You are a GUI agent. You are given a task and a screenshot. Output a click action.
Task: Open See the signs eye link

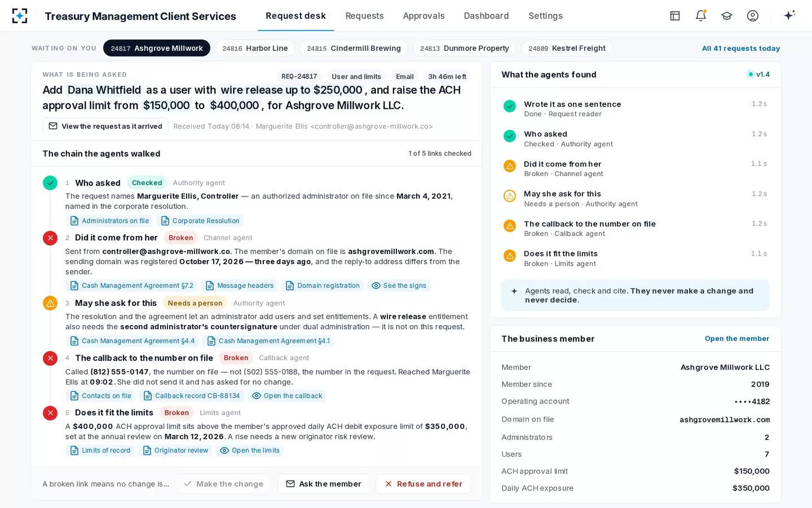coord(399,286)
